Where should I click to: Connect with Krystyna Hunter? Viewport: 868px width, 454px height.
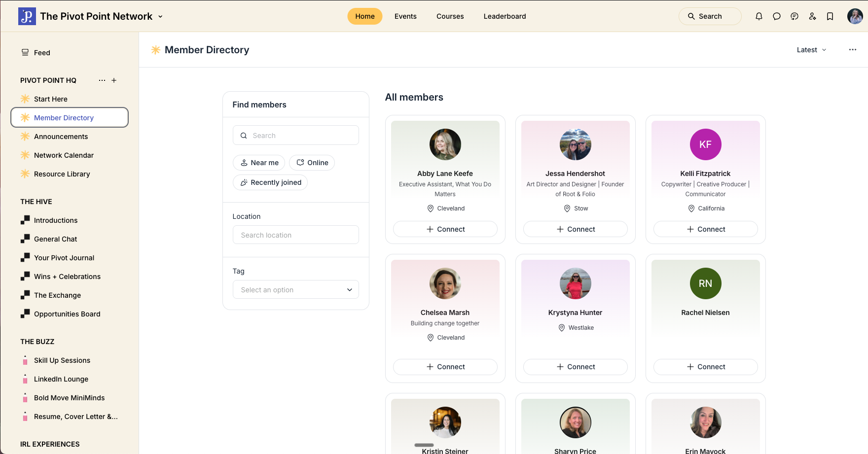[576, 367]
